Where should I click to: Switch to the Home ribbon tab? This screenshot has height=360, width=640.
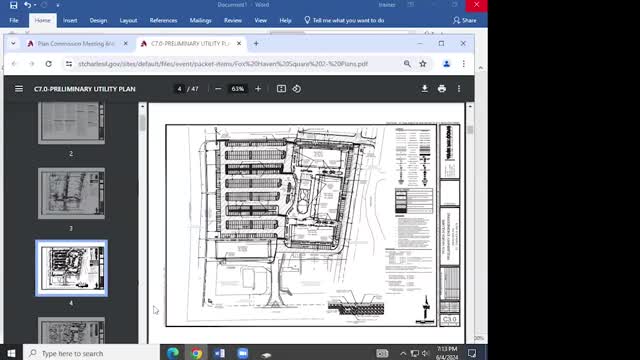click(42, 20)
